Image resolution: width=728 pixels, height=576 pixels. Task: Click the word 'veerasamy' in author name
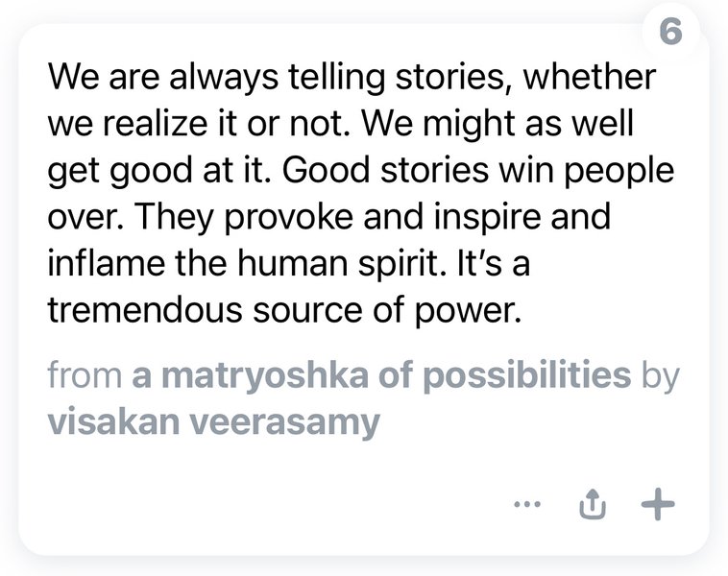point(285,421)
